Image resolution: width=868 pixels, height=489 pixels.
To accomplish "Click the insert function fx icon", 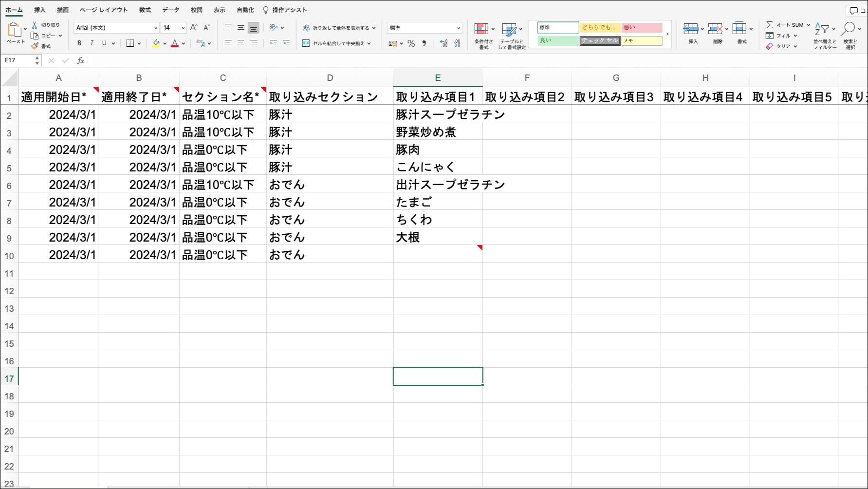I will (80, 60).
